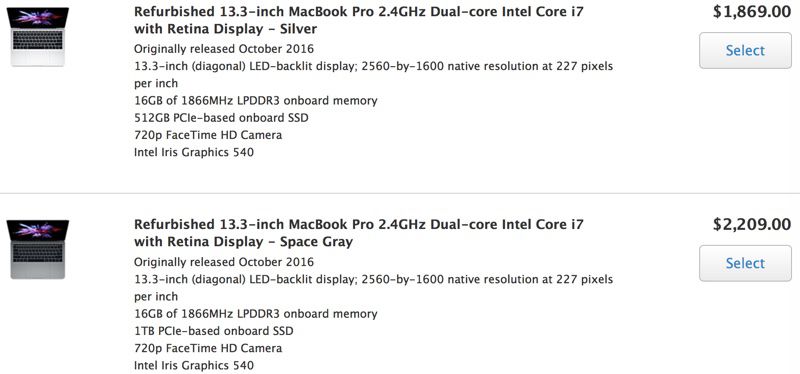Open the Space Gray Refurbished MacBook Pro title
This screenshot has height=374, width=800.
click(359, 233)
